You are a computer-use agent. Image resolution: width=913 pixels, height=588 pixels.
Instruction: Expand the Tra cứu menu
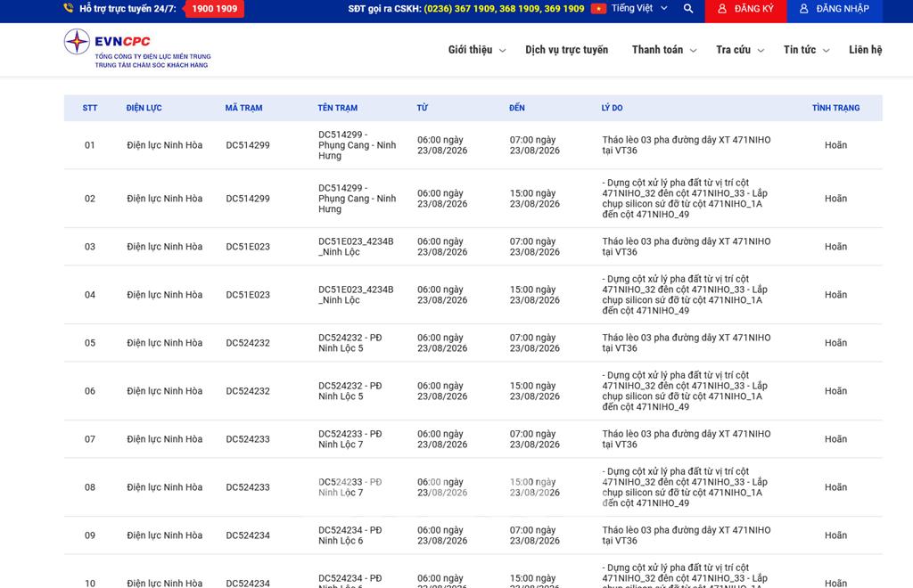tap(740, 50)
